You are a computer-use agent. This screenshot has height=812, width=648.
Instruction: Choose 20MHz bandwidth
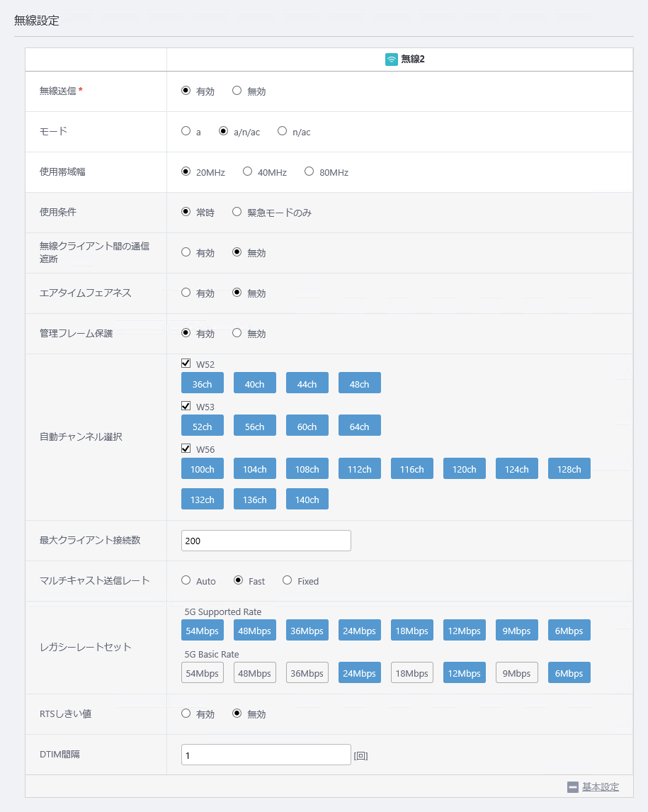(x=186, y=171)
